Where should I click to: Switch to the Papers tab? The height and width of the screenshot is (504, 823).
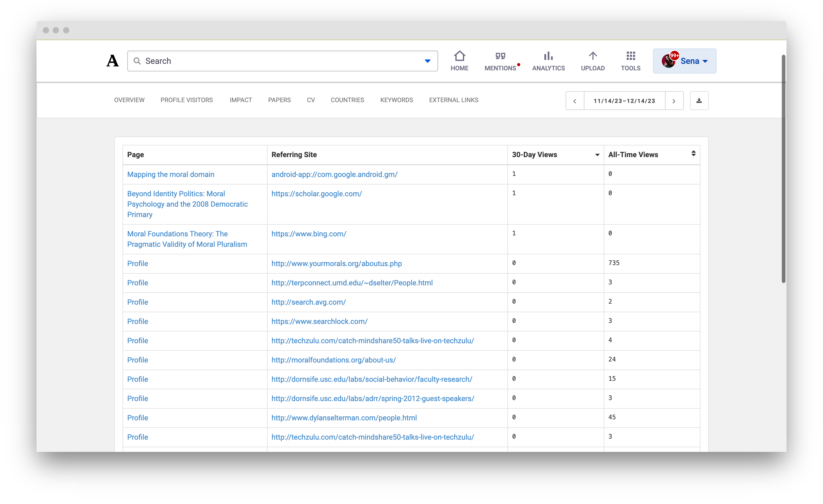click(279, 100)
